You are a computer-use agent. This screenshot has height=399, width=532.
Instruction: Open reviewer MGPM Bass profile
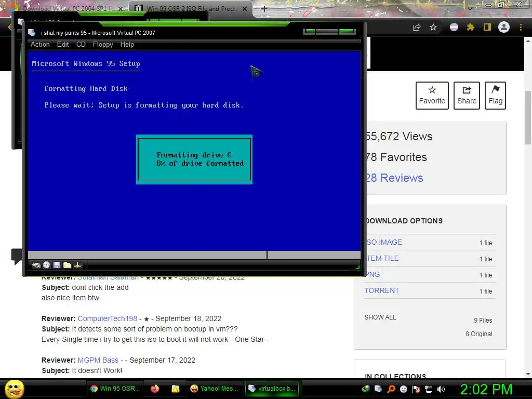pyautogui.click(x=98, y=360)
